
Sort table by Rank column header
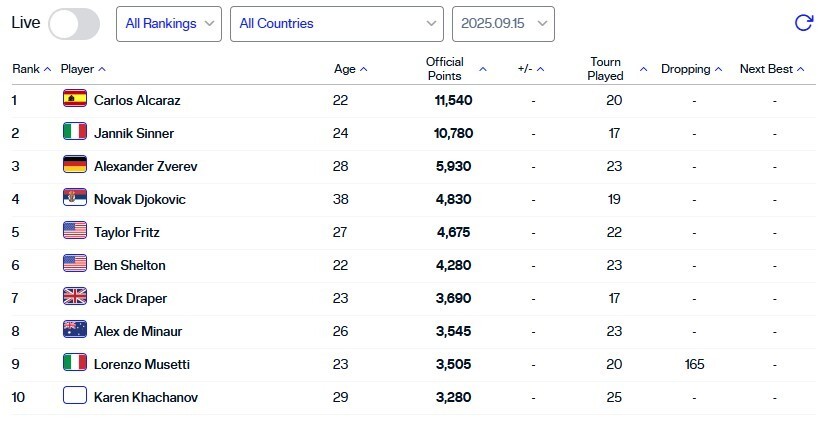[31, 69]
